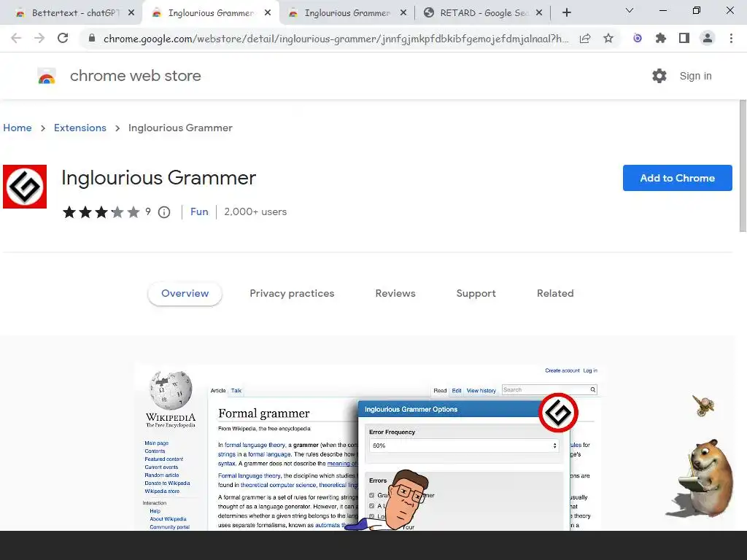Share this page from the address bar
747x560 pixels.
[x=585, y=38]
